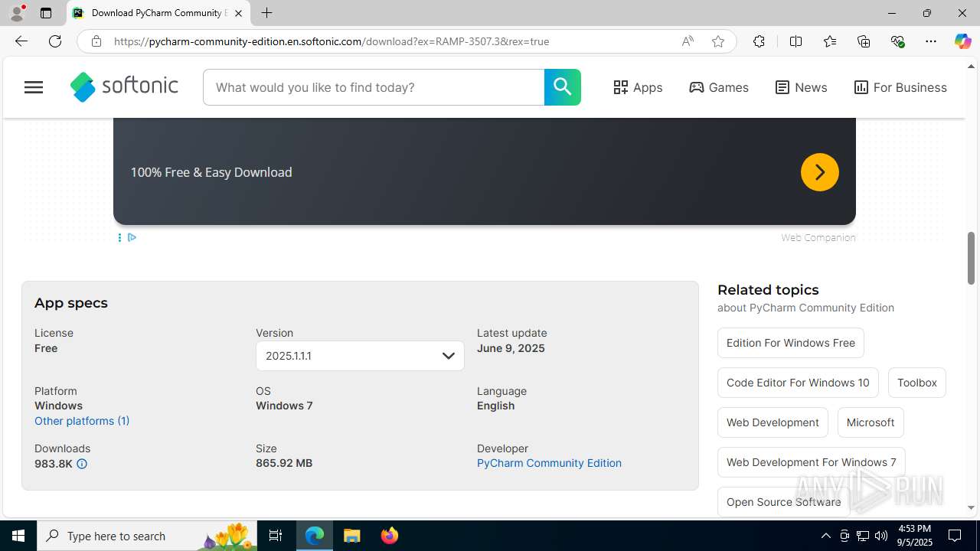Toggle Split screen view
This screenshot has width=980, height=551.
[x=795, y=41]
